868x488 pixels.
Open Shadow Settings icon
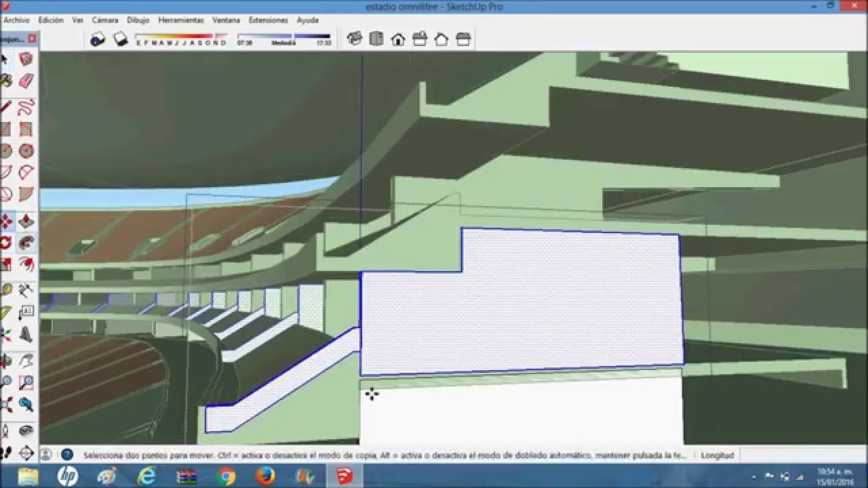tap(98, 39)
